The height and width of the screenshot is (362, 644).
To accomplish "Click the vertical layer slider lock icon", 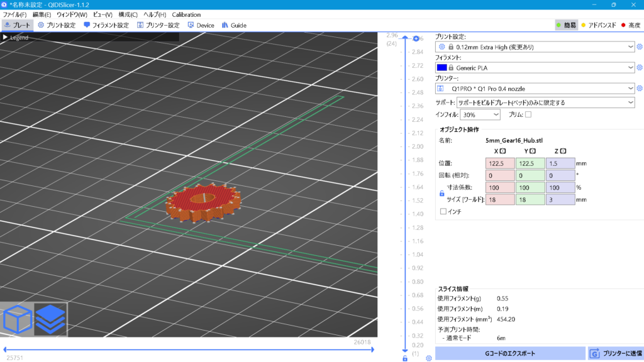I will (405, 358).
